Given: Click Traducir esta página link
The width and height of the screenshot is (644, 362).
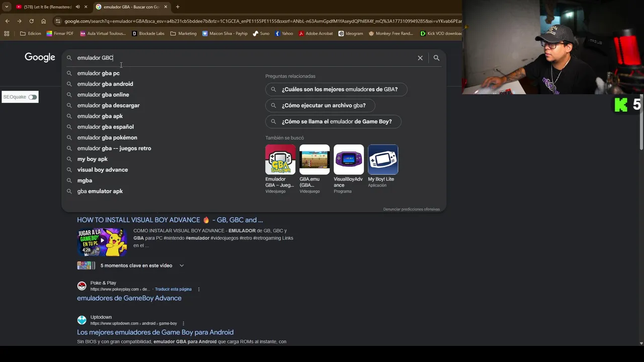Looking at the screenshot, I should coord(173,289).
